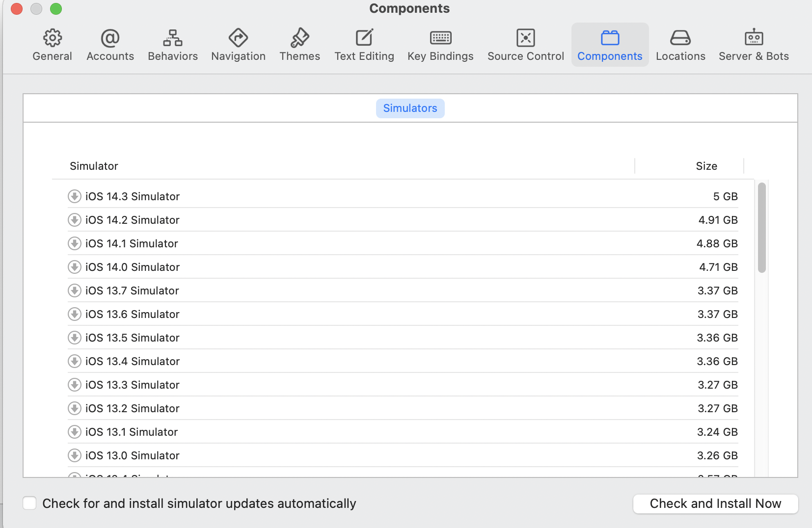The image size is (812, 528).
Task: Enable automatic simulator updates checkbox
Action: tap(29, 503)
